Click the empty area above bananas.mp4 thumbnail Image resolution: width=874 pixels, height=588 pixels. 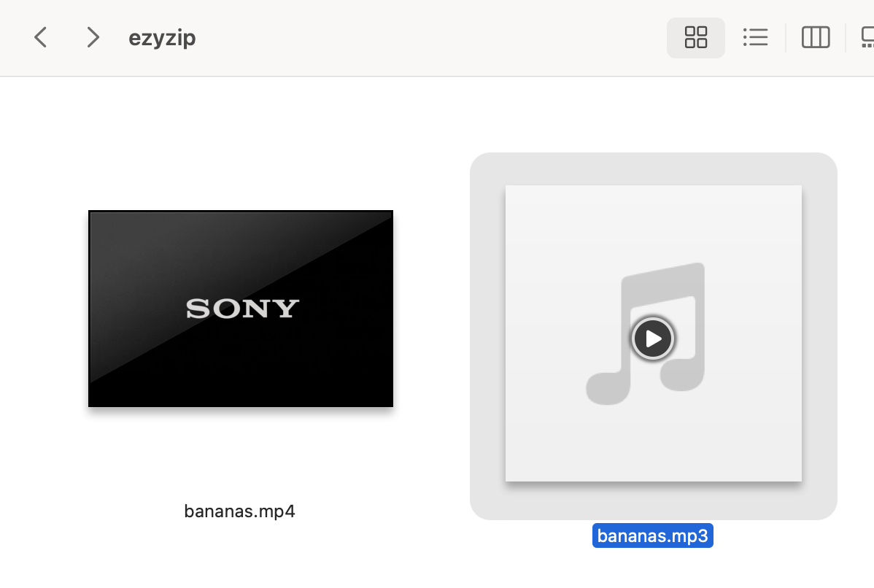click(240, 145)
